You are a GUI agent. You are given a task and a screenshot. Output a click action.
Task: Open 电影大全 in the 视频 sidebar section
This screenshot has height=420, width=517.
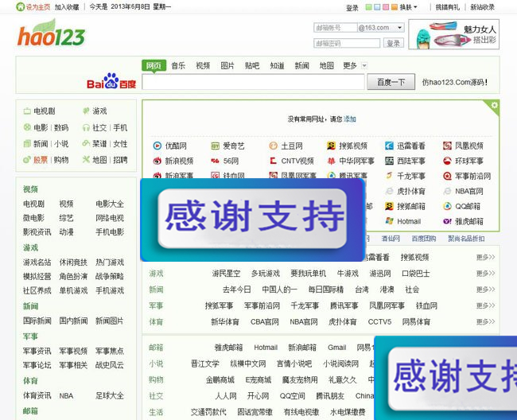coord(110,204)
